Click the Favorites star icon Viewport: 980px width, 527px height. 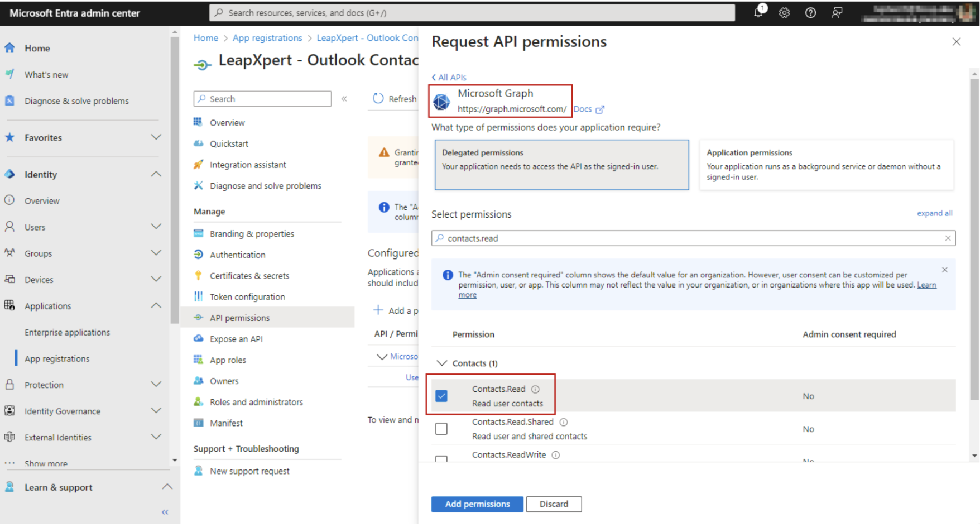9,137
